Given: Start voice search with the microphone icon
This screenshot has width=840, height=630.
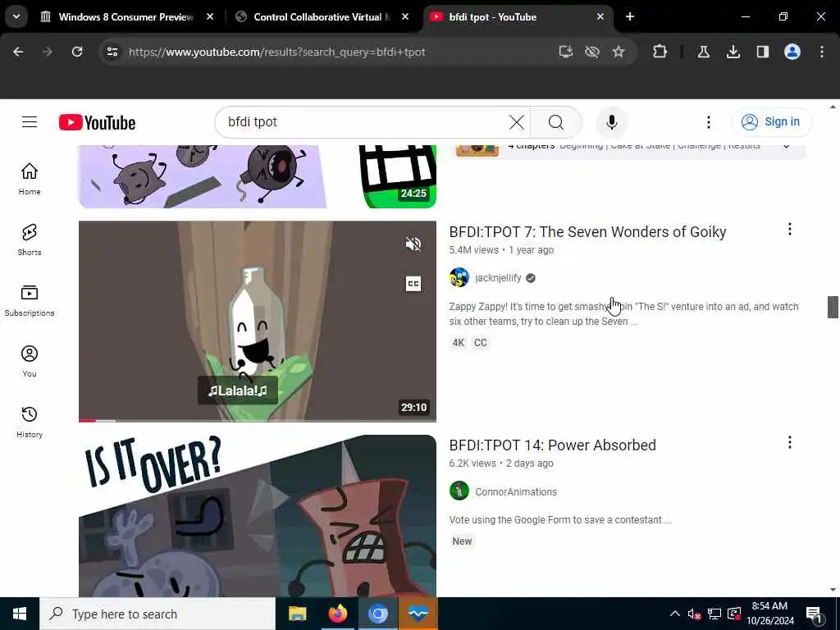Looking at the screenshot, I should [x=611, y=122].
